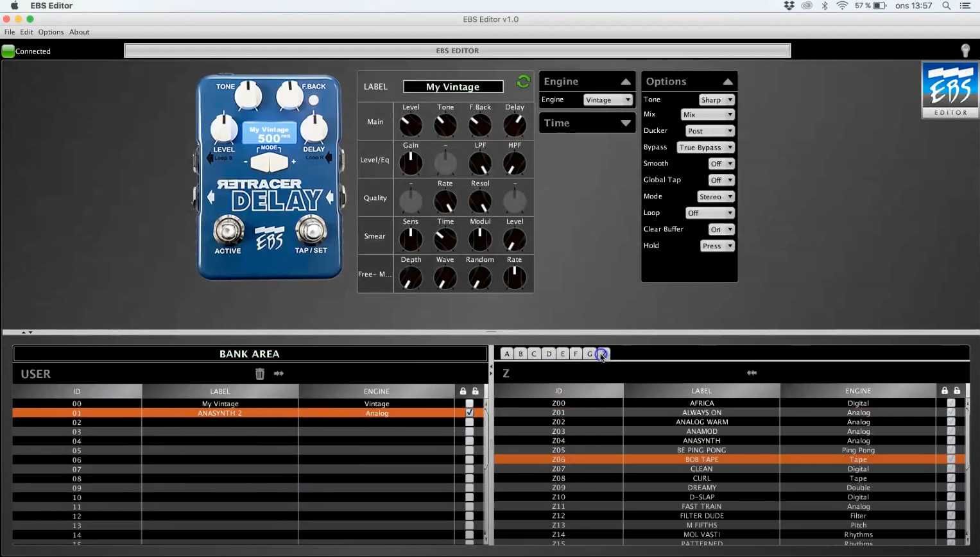Image resolution: width=980 pixels, height=557 pixels.
Task: Open the File menu
Action: click(10, 32)
